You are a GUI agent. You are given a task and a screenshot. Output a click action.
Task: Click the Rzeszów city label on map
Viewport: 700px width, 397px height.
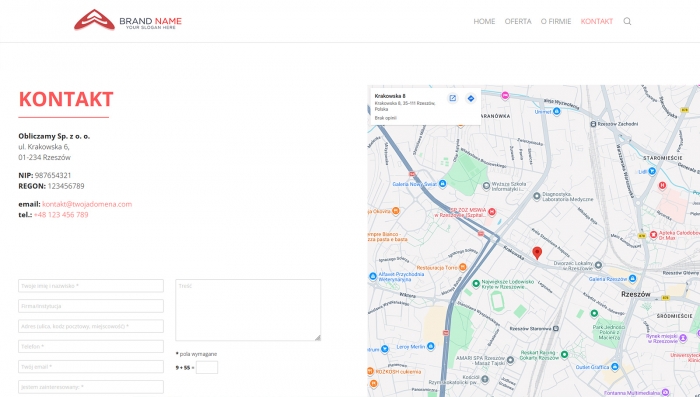(x=636, y=294)
